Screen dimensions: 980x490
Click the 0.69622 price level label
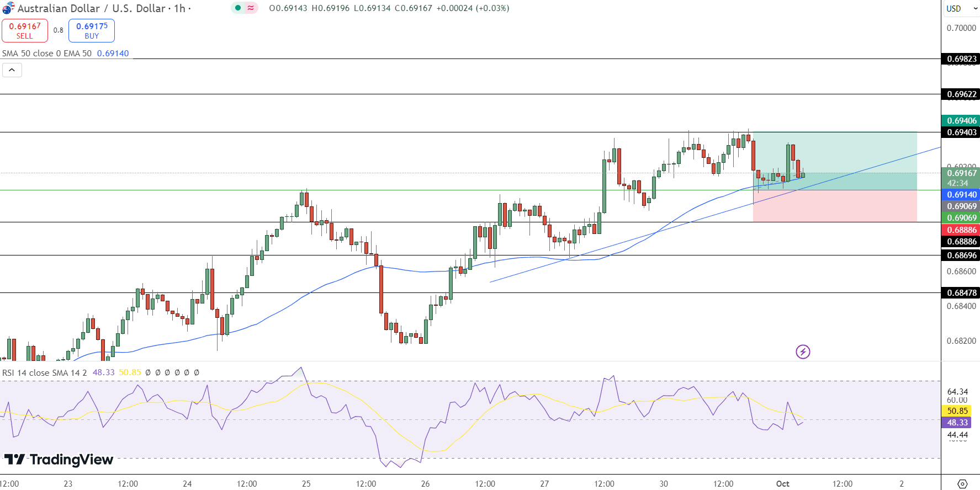click(961, 94)
